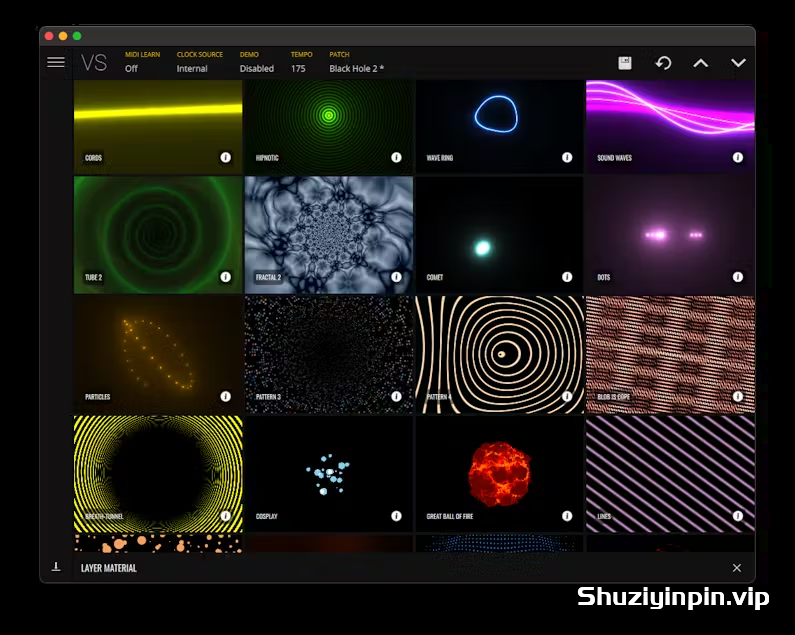The width and height of the screenshot is (795, 635).
Task: Open info for the Dots material
Action: [738, 276]
